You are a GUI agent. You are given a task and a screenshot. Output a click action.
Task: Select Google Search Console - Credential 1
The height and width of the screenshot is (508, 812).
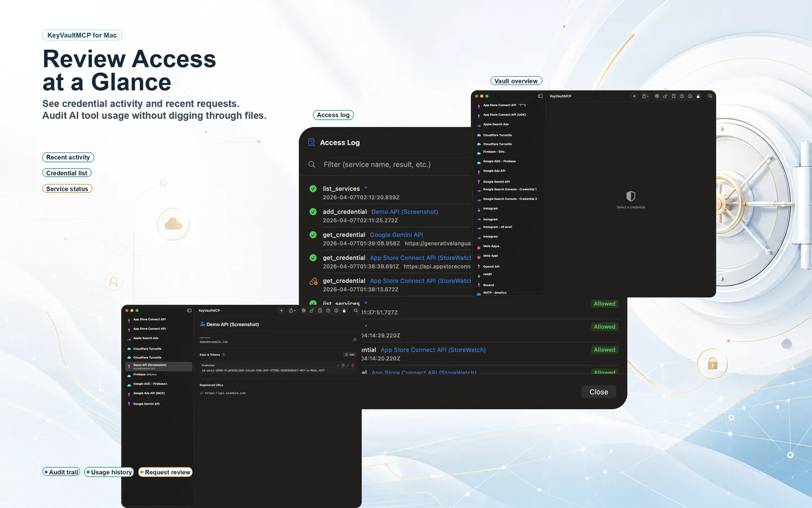(x=509, y=190)
